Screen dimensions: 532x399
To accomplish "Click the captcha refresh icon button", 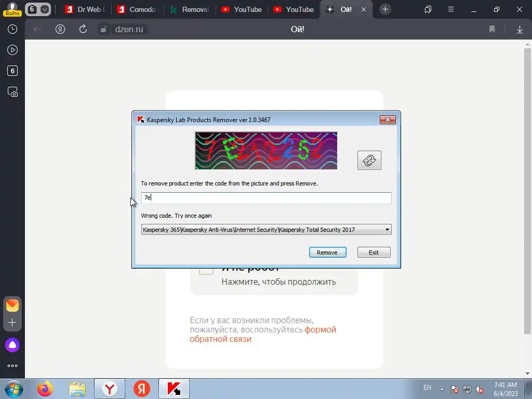I will click(369, 160).
